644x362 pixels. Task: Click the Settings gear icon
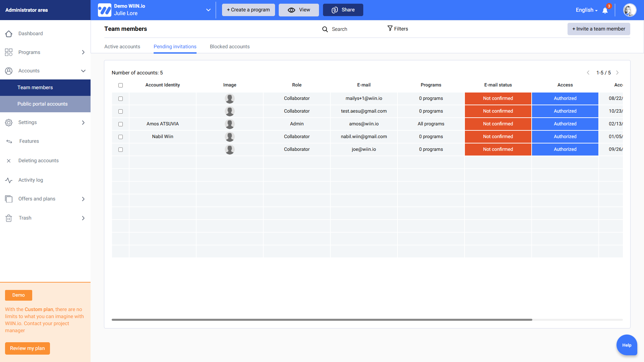click(x=9, y=123)
